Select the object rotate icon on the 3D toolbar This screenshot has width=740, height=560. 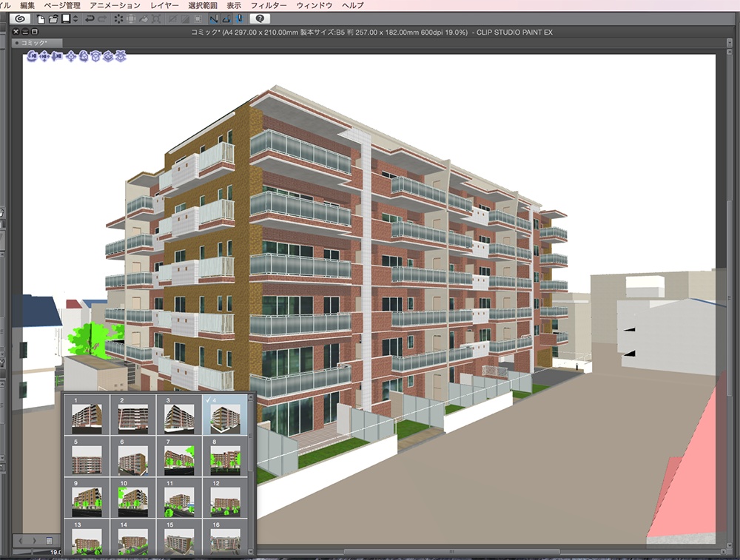(x=84, y=55)
